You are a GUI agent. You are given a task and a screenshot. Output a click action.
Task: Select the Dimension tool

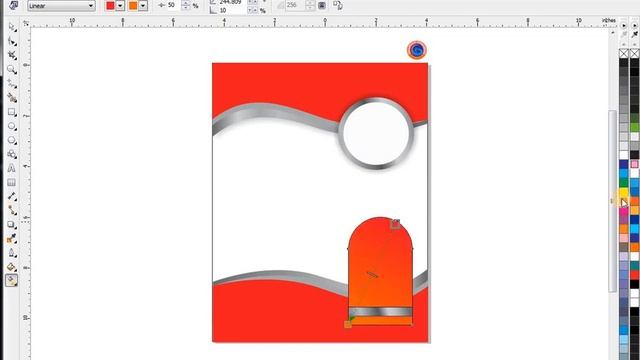tap(12, 197)
